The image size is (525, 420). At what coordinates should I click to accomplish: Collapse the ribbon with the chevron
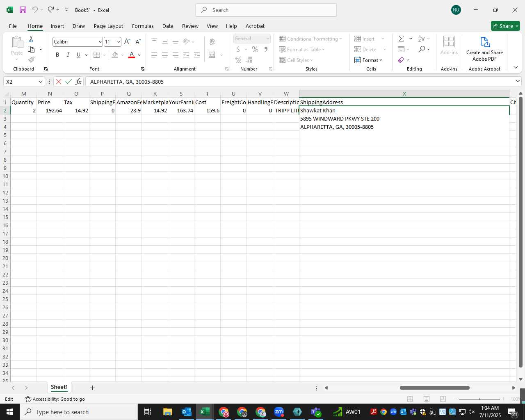(516, 68)
